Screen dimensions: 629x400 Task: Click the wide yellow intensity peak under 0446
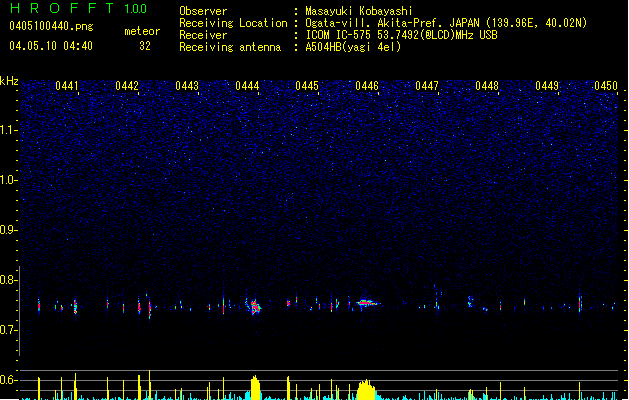pyautogui.click(x=365, y=390)
